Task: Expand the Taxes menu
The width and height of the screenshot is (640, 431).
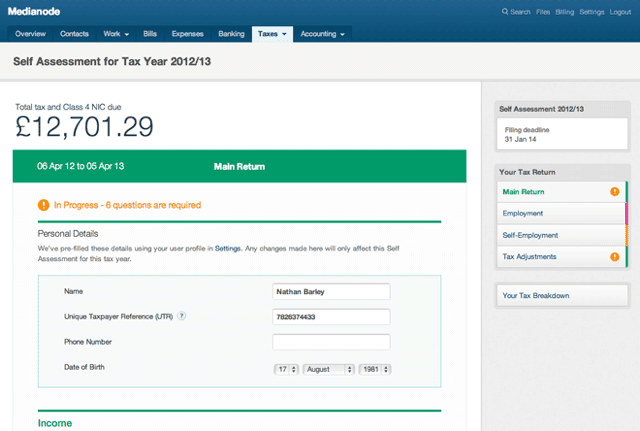Action: point(272,34)
